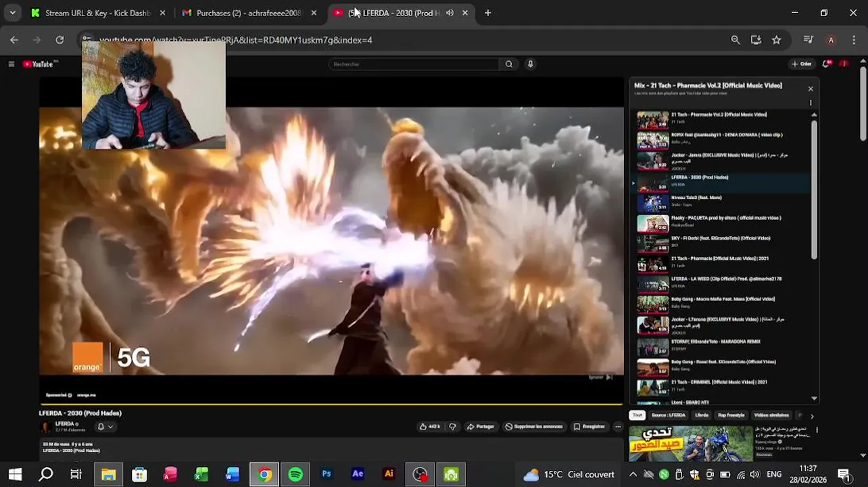Open the weather widget '15°C Ciel couvert'
The image size is (868, 487).
tap(569, 474)
